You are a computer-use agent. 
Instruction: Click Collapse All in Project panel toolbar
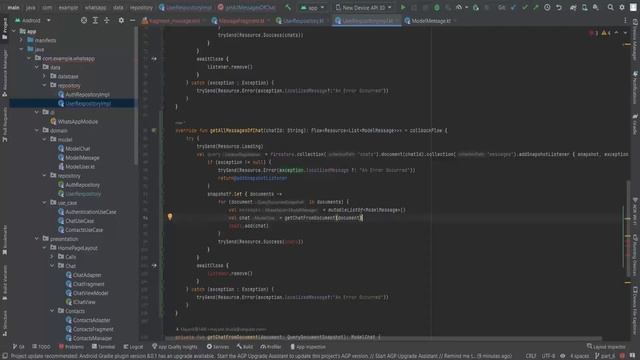107,20
